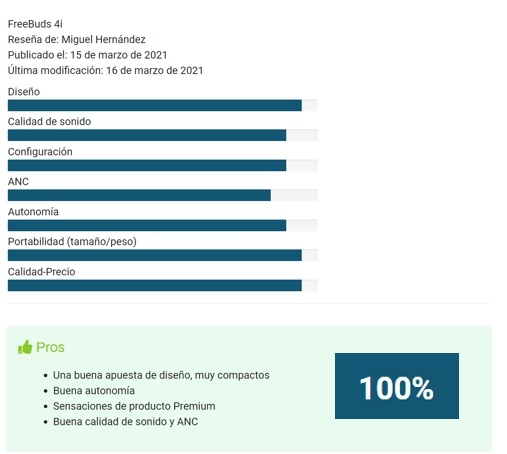507x454 pixels.
Task: Click the Pros heading text
Action: point(50,347)
